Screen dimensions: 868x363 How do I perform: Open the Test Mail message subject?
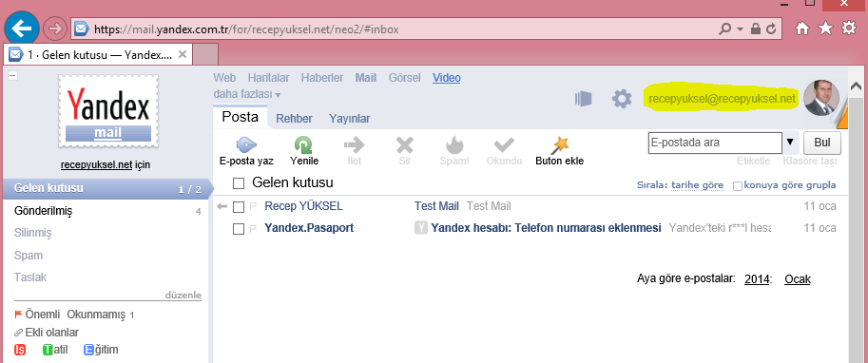pos(436,206)
